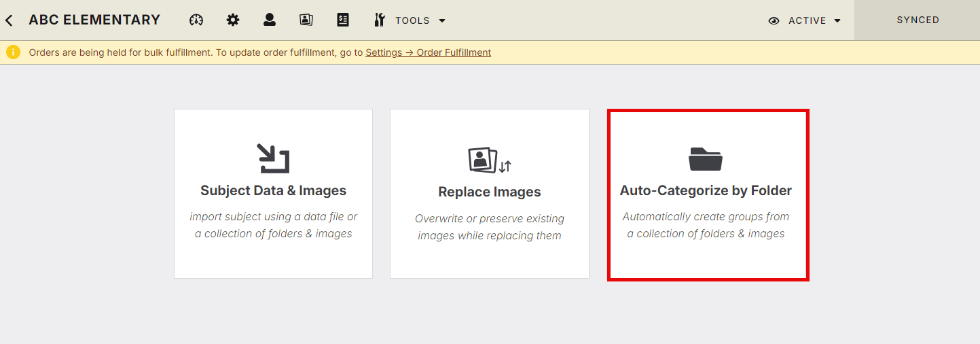
Task: Click the ABC ELEMENTARY job title
Action: pyautogui.click(x=94, y=20)
